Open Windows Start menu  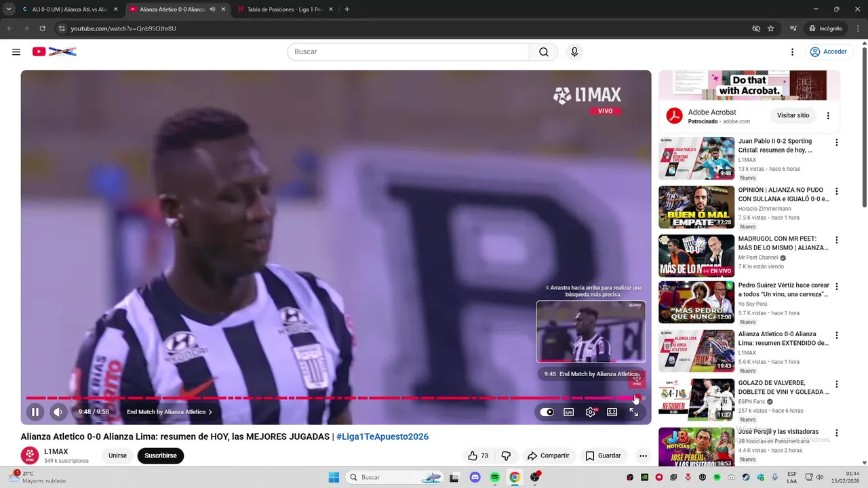point(334,477)
